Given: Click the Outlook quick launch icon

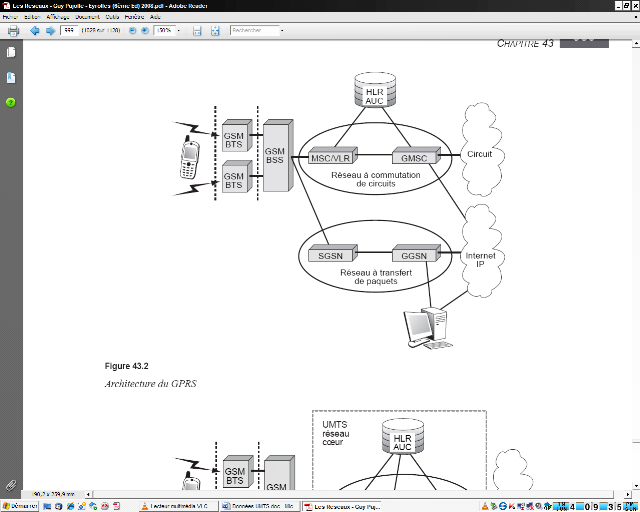Looking at the screenshot, I should (58, 507).
